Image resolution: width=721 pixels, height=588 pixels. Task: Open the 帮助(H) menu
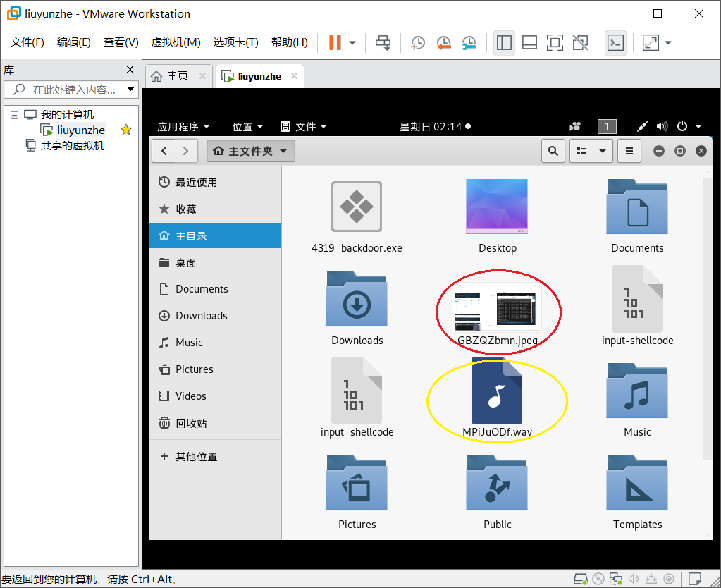click(x=289, y=42)
